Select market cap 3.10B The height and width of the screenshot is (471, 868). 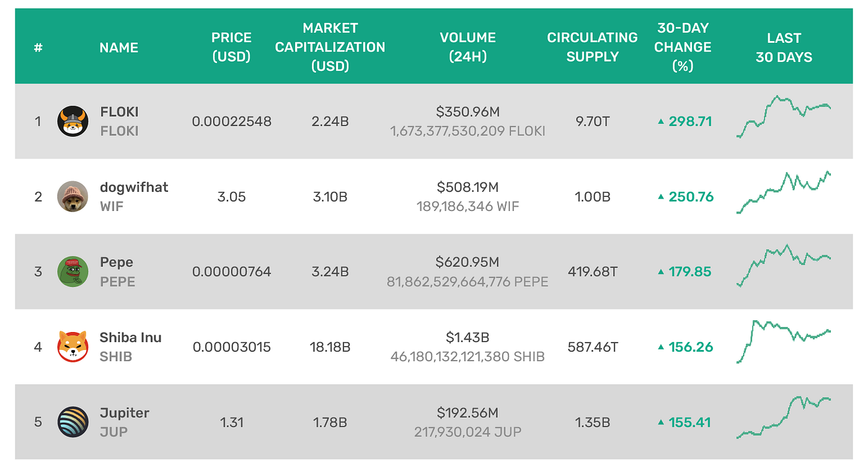tap(330, 197)
